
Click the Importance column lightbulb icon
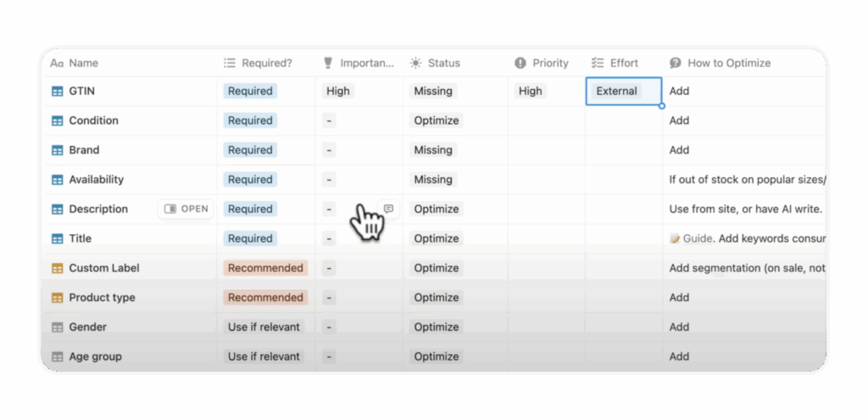click(x=328, y=63)
